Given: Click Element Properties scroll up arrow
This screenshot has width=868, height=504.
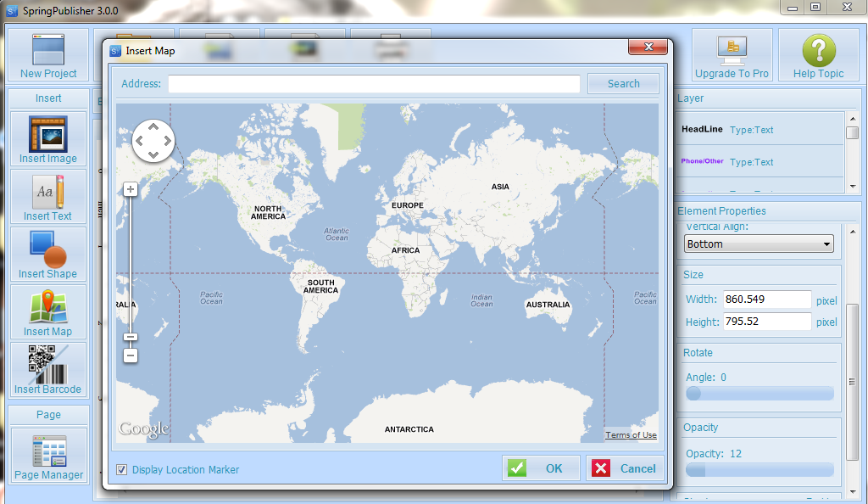Looking at the screenshot, I should (x=853, y=232).
